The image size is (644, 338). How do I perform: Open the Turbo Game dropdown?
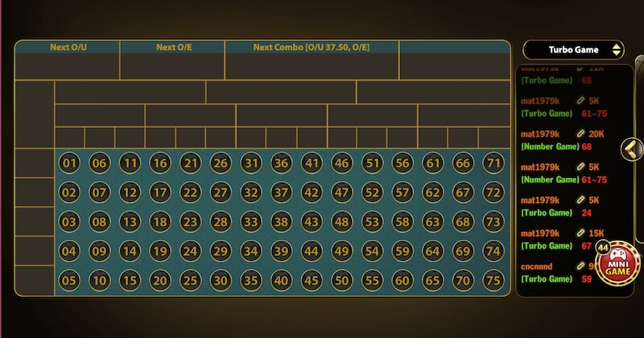tap(572, 50)
